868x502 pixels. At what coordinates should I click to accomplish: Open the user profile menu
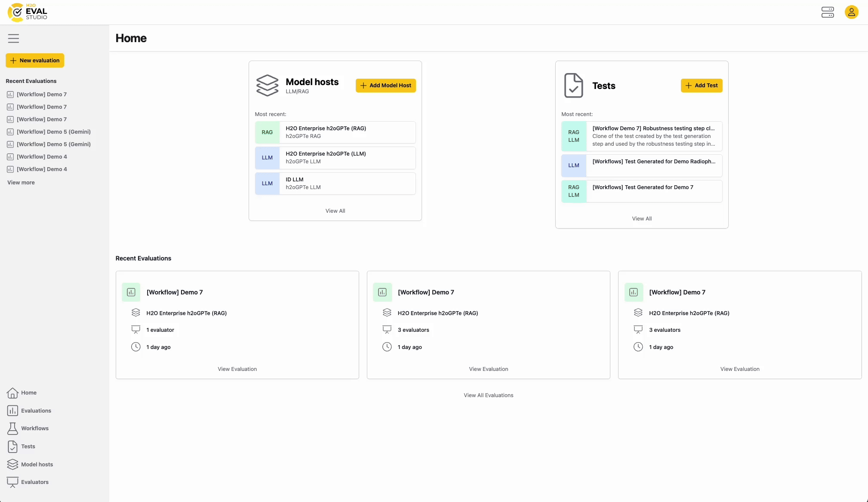[x=852, y=12]
